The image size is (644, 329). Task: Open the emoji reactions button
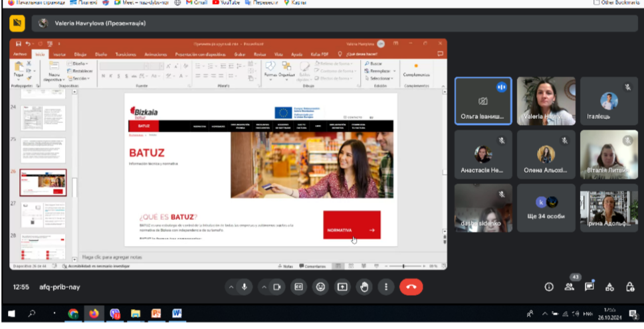pos(320,287)
